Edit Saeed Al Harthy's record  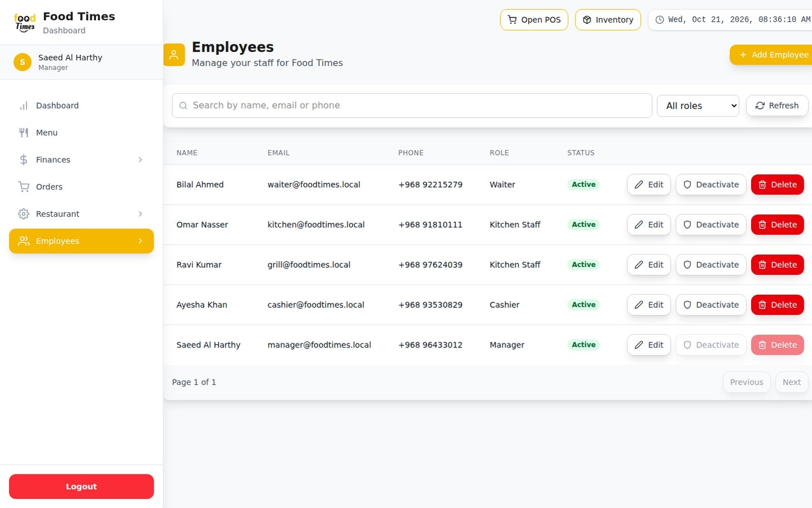coord(649,345)
